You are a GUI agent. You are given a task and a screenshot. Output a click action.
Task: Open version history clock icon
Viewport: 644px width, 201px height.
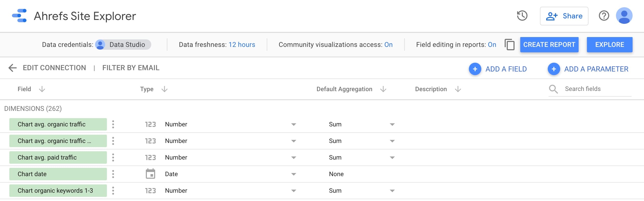click(x=522, y=16)
